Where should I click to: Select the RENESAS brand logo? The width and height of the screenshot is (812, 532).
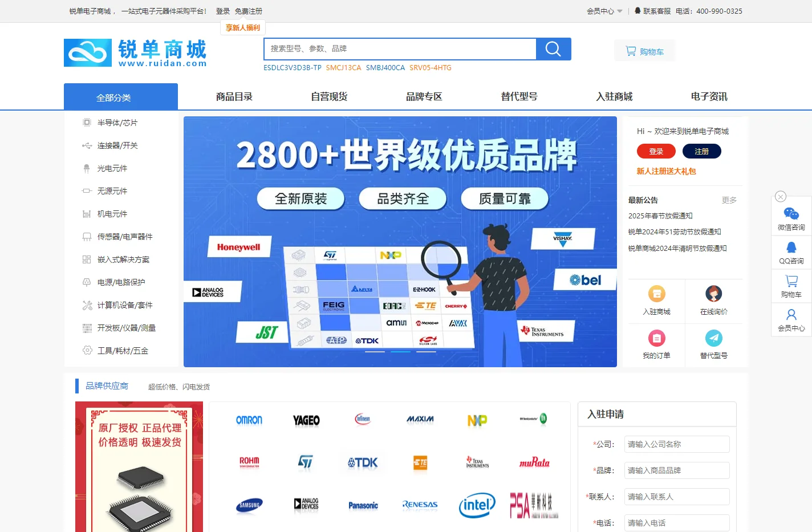point(420,505)
